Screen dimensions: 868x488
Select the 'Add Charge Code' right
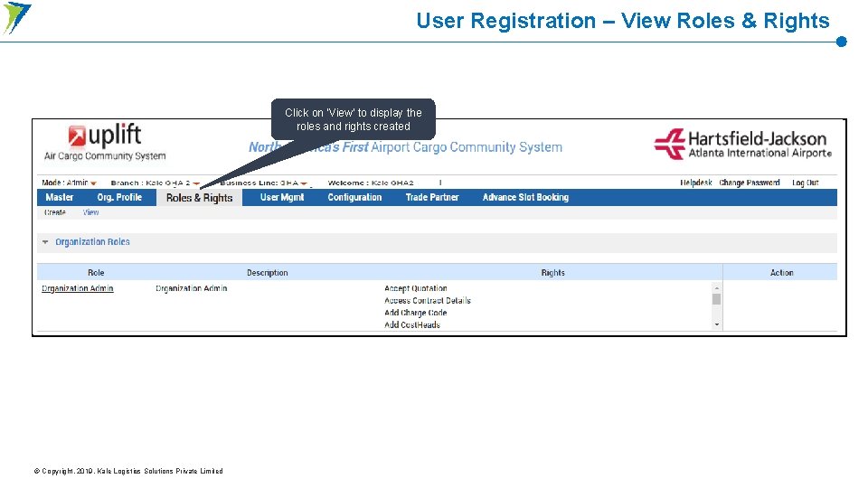pos(415,313)
